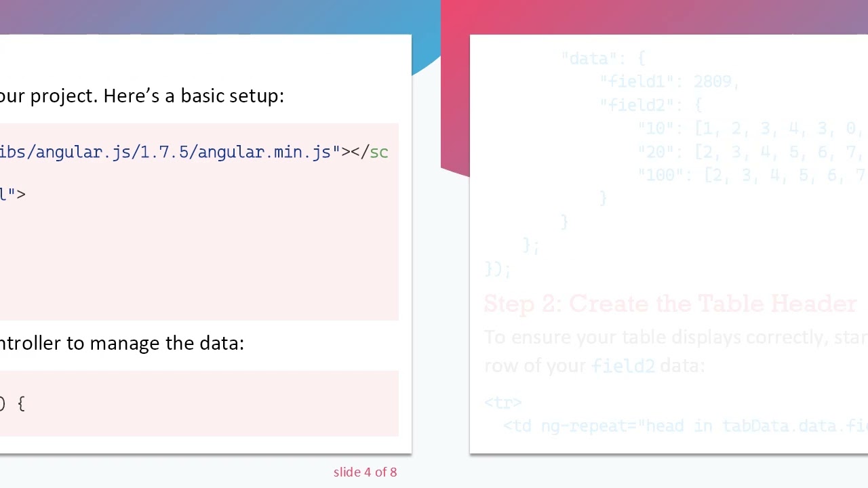Click the left slide 4 thumbnail card

tap(205, 244)
